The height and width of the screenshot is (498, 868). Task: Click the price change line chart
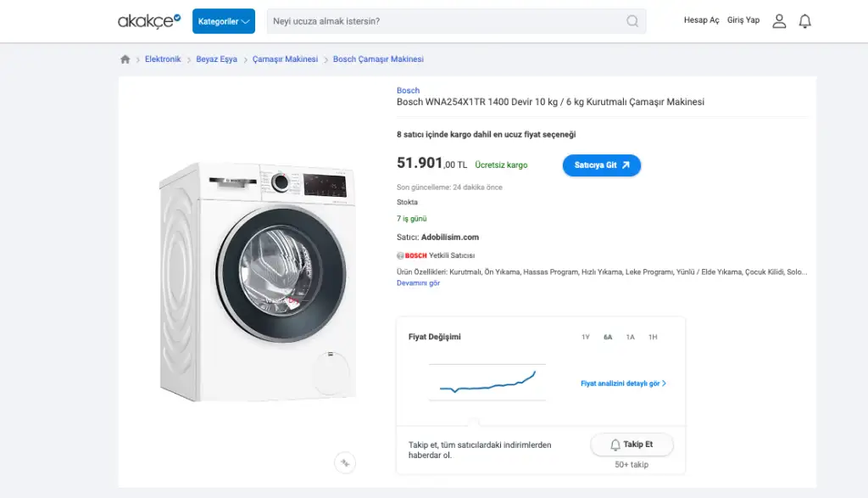point(487,383)
